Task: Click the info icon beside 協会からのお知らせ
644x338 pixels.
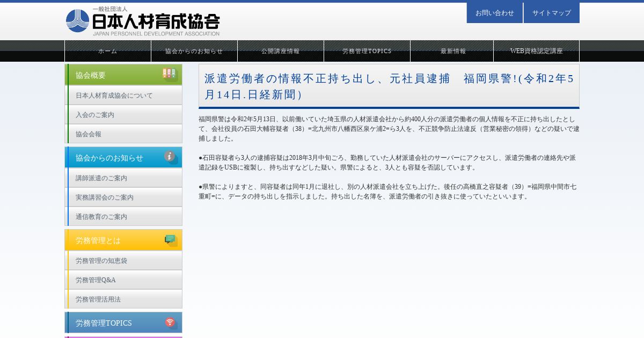Action: pos(171,157)
